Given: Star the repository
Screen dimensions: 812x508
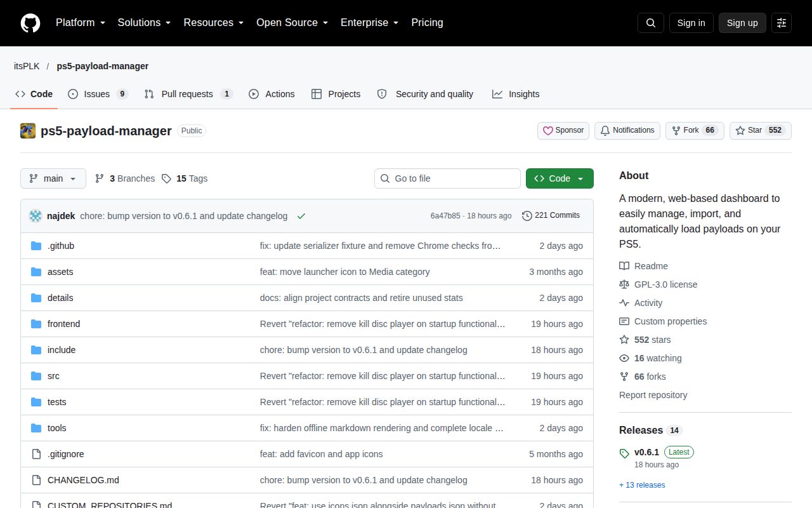Looking at the screenshot, I should pyautogui.click(x=761, y=130).
